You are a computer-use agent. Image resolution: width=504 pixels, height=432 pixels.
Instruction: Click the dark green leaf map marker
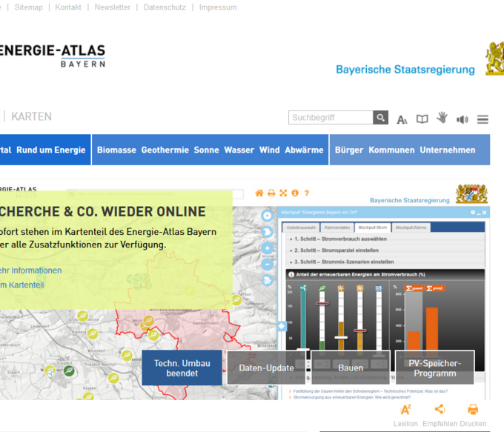coord(69,371)
